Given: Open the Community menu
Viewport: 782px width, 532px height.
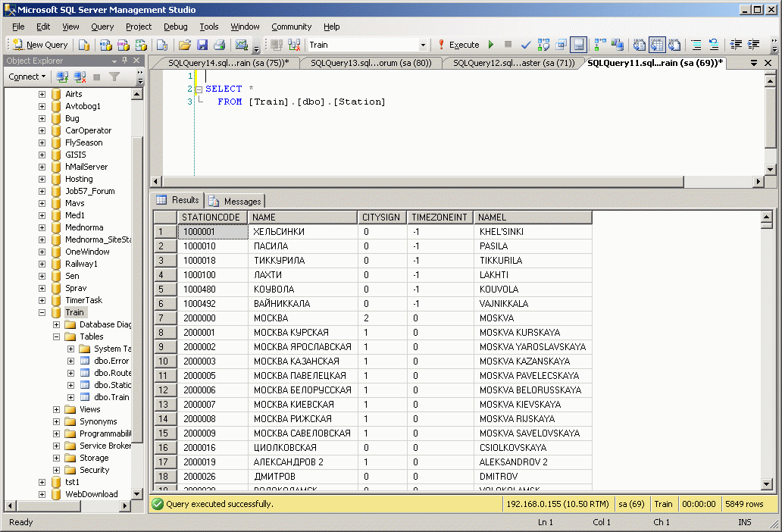Looking at the screenshot, I should pyautogui.click(x=291, y=27).
